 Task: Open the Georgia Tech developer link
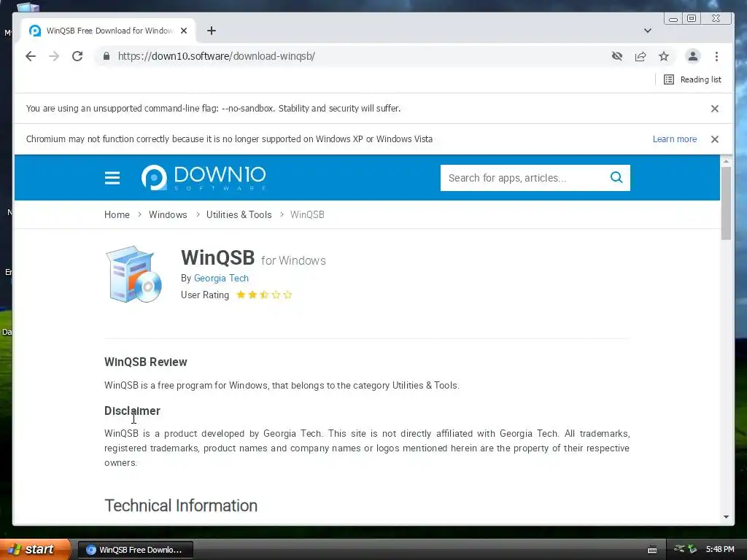coord(221,278)
